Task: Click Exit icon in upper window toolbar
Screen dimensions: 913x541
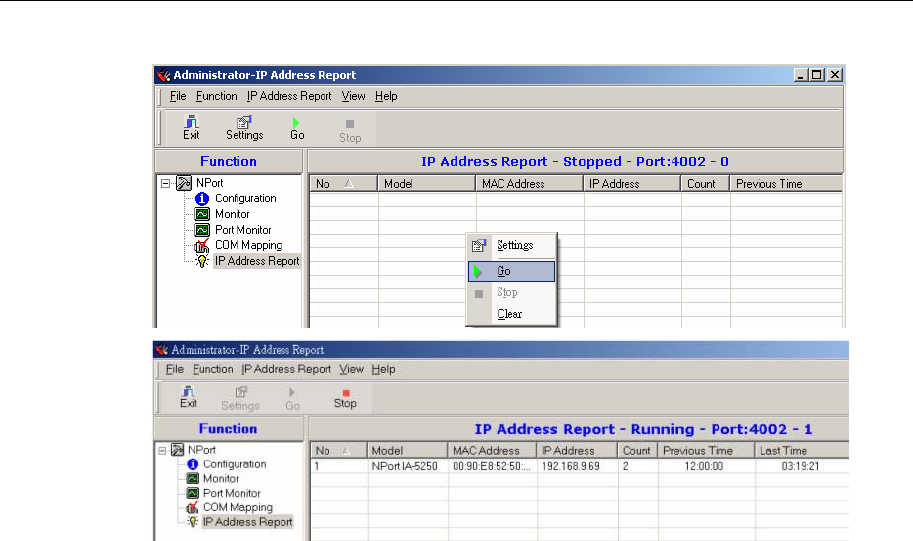Action: (x=191, y=128)
